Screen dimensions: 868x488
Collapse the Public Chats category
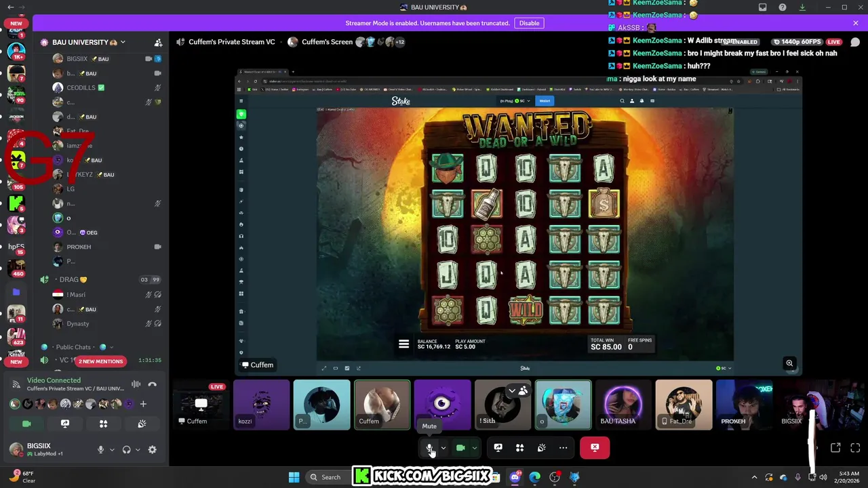tap(78, 347)
